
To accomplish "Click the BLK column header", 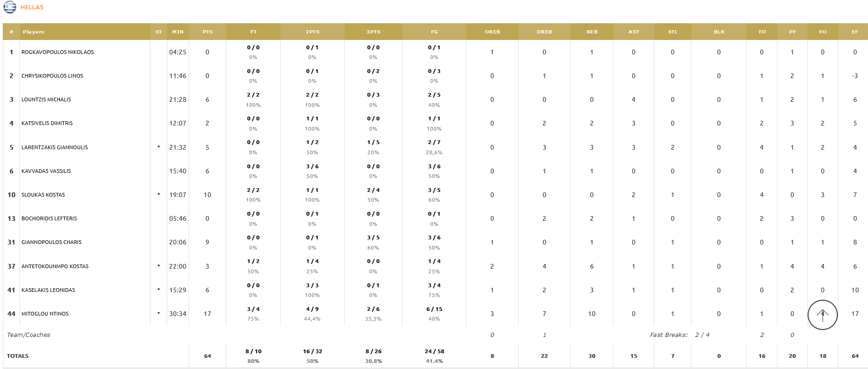I will point(719,32).
